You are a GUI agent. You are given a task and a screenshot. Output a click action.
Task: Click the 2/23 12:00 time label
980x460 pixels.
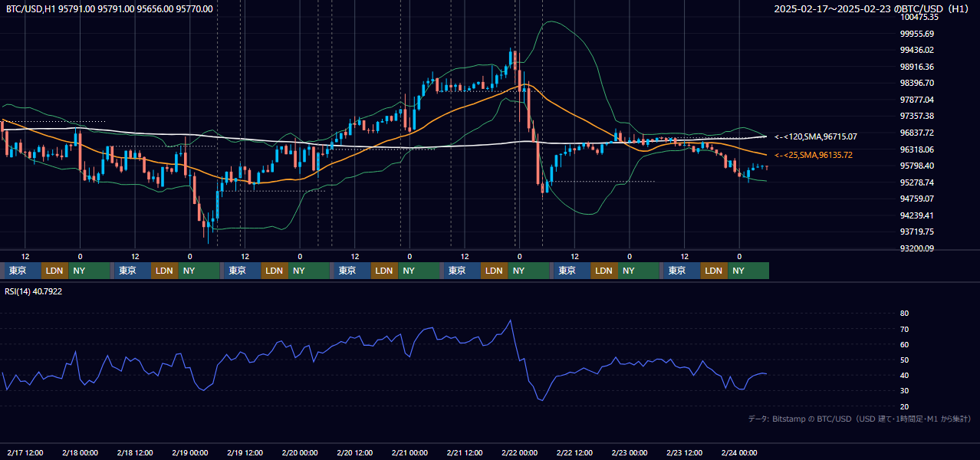click(685, 452)
